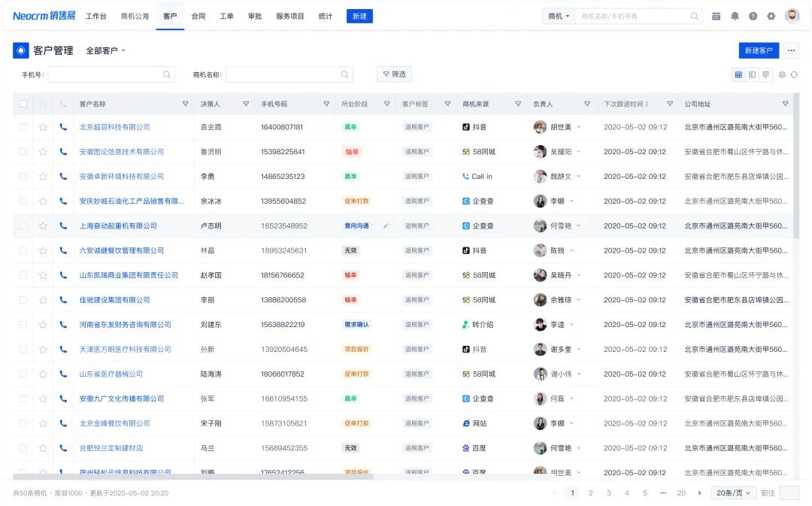Image resolution: width=812 pixels, height=506 pixels.
Task: Switch to split panel view
Action: [752, 74]
